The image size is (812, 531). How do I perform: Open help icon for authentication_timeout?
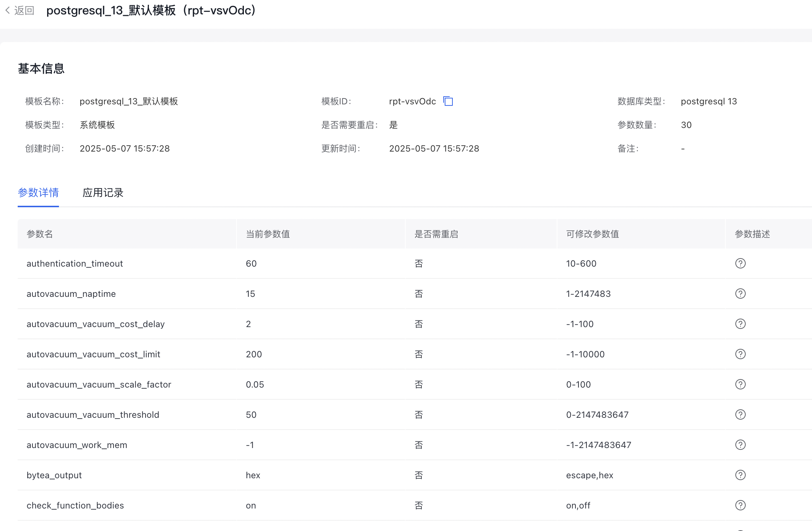point(740,263)
